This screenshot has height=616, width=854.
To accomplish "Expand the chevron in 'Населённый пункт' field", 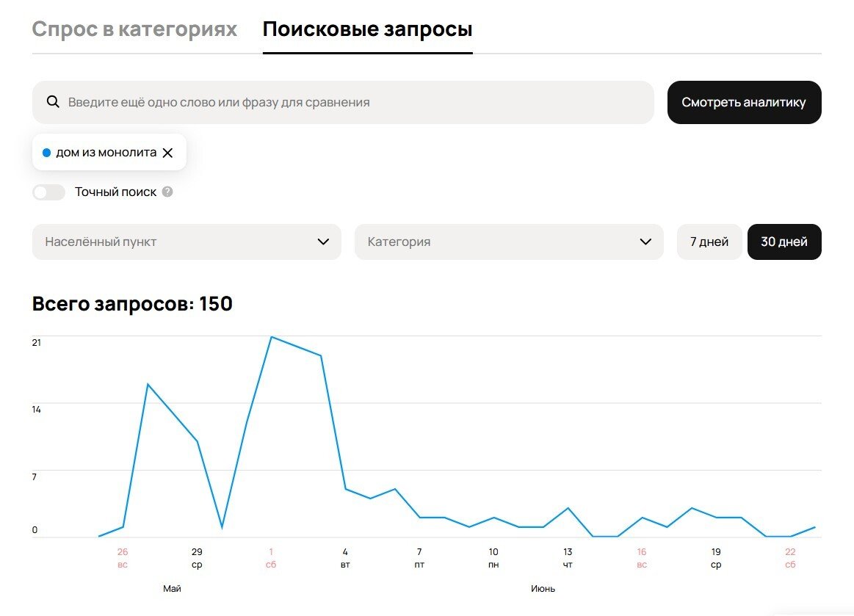I will [323, 242].
